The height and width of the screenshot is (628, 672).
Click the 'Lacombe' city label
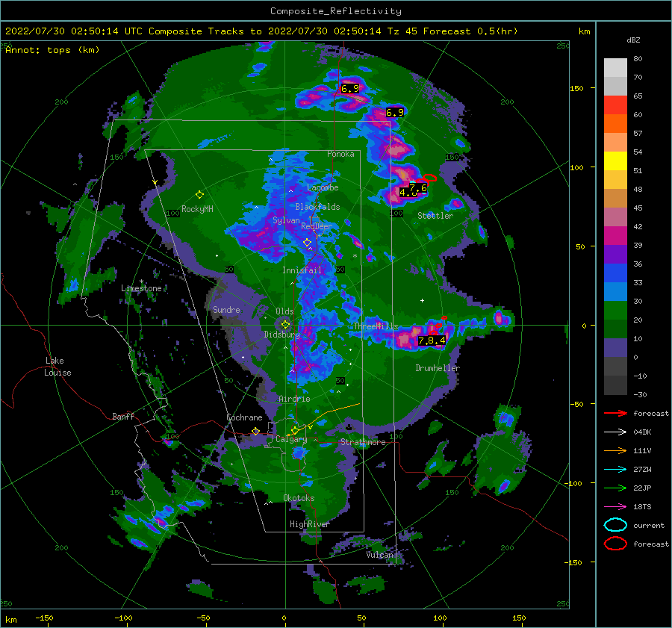pos(323,187)
